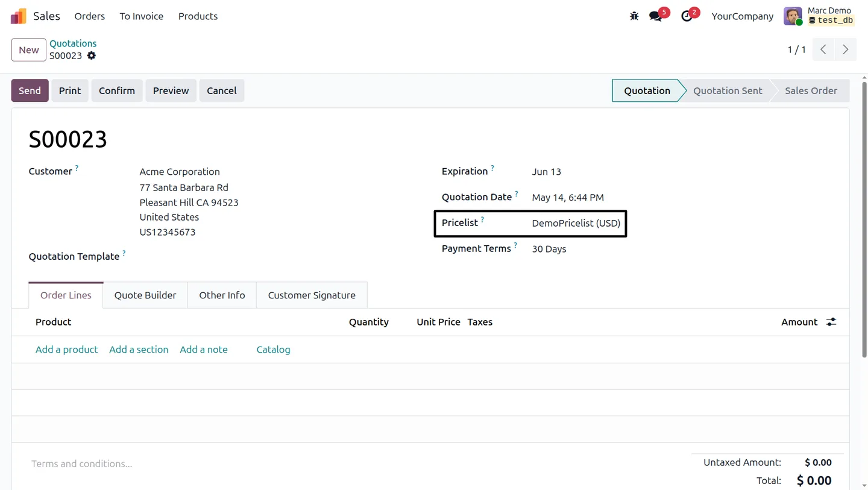Click the Send button
This screenshot has width=868, height=490.
click(x=30, y=90)
